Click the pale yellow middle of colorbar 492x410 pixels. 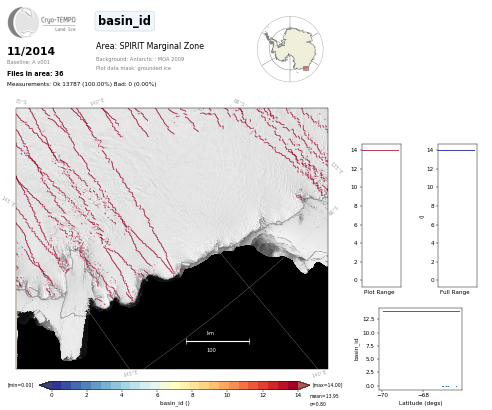tap(174, 385)
